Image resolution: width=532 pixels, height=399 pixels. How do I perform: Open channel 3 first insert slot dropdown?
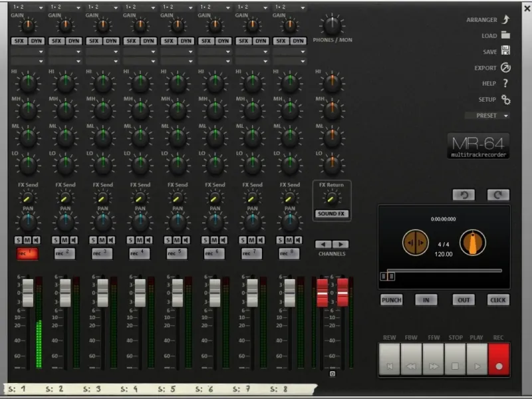(102, 52)
